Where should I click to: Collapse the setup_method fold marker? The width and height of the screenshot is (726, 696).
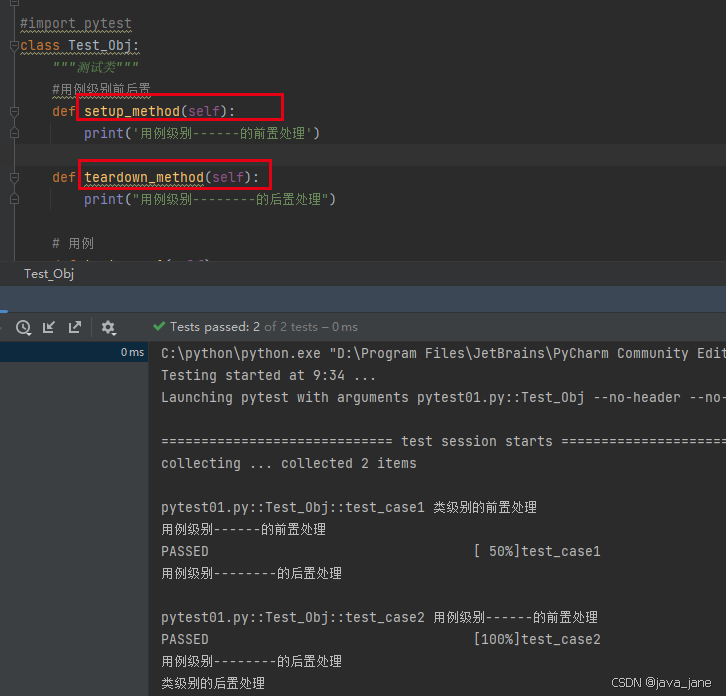point(14,112)
